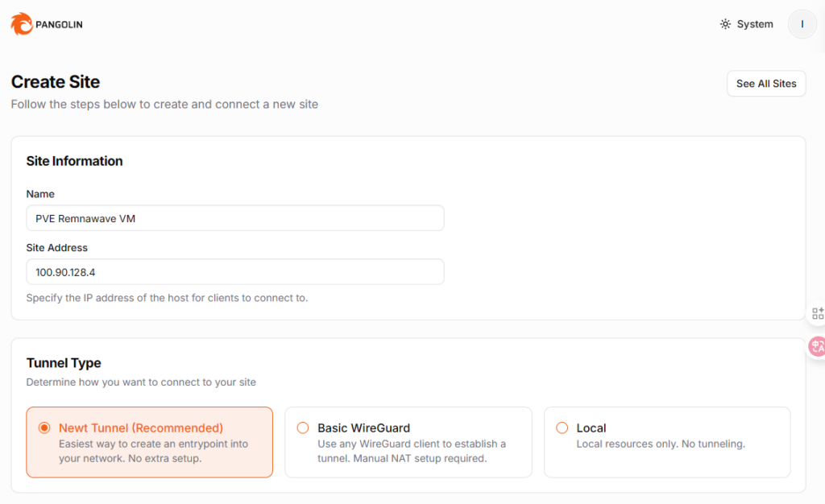Image resolution: width=825 pixels, height=504 pixels.
Task: Open the user avatar menu
Action: coord(802,24)
